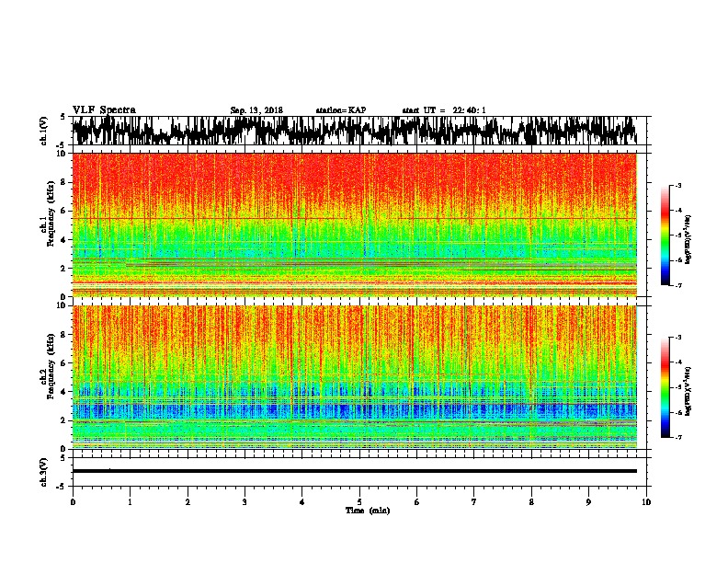
Task: Click inside the ch.2 spectrogram plot
Action: (355, 377)
